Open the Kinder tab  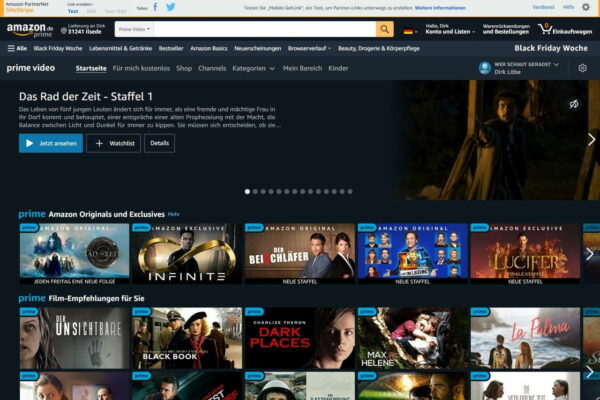338,68
